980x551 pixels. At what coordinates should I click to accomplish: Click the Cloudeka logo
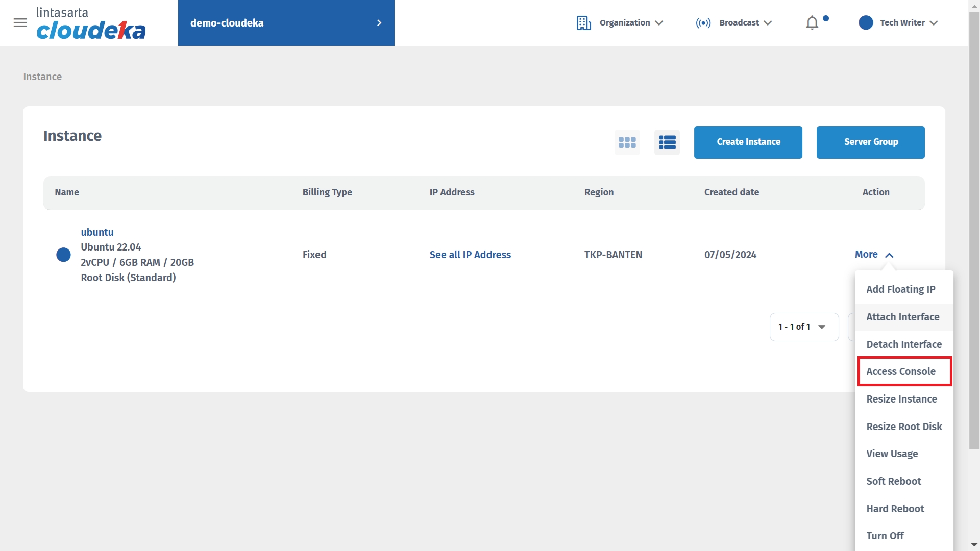[x=91, y=24]
